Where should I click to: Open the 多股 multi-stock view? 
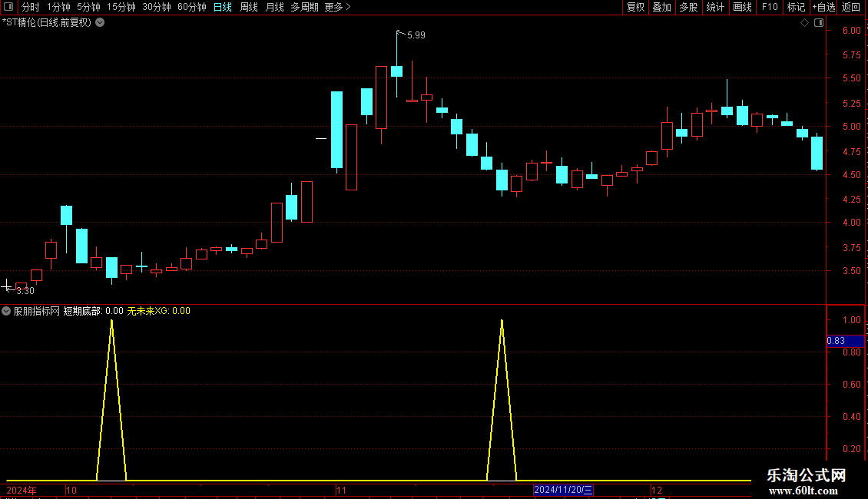[688, 7]
